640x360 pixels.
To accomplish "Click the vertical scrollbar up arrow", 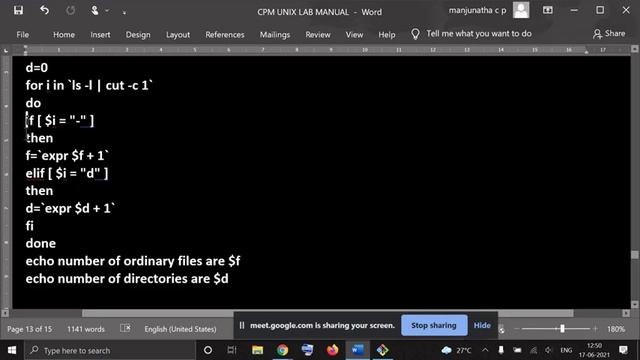I will 634,49.
